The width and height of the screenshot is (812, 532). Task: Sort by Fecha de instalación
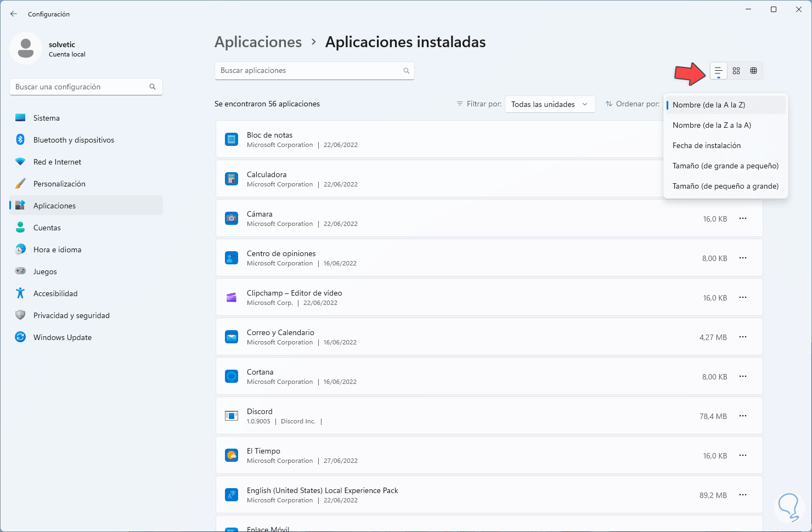coord(707,145)
